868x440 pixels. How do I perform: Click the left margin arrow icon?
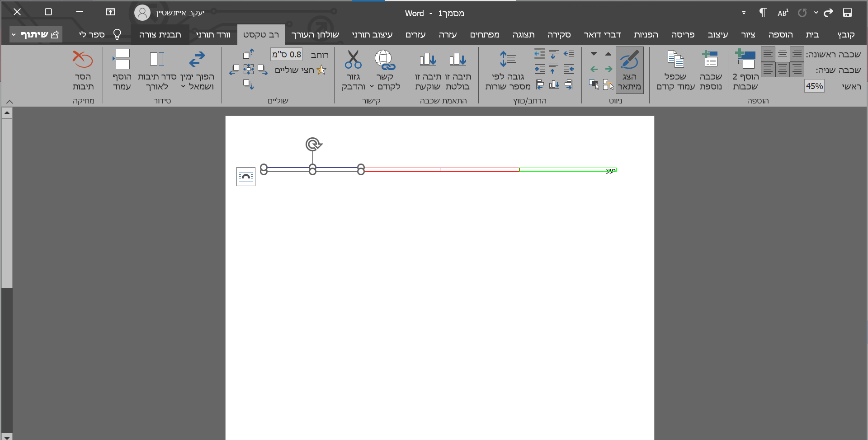pos(234,69)
